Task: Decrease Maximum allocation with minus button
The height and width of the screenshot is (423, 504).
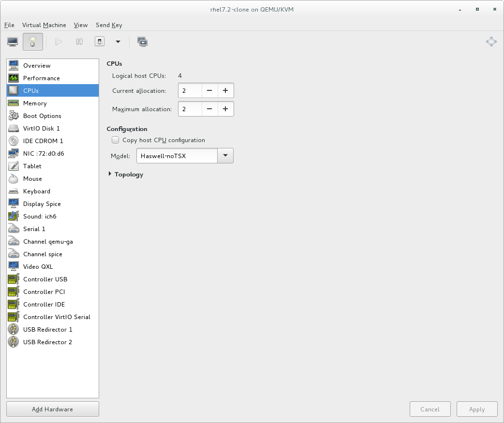Action: pyautogui.click(x=209, y=109)
